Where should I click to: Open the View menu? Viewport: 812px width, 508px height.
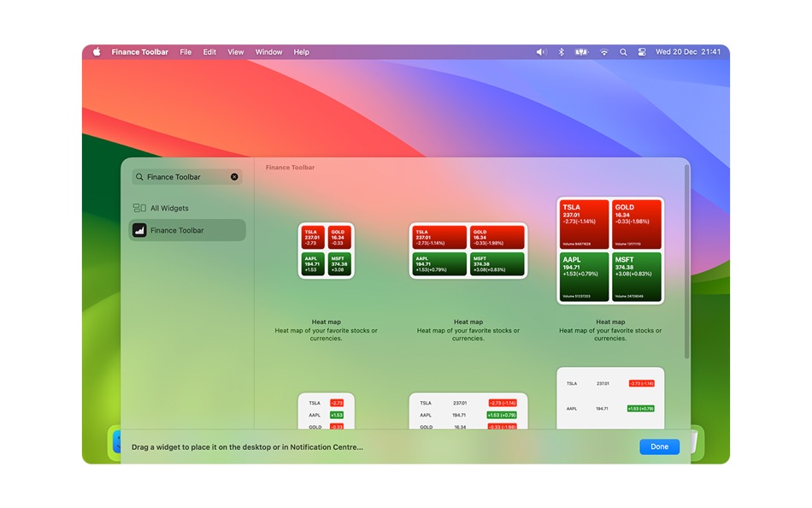(x=236, y=52)
